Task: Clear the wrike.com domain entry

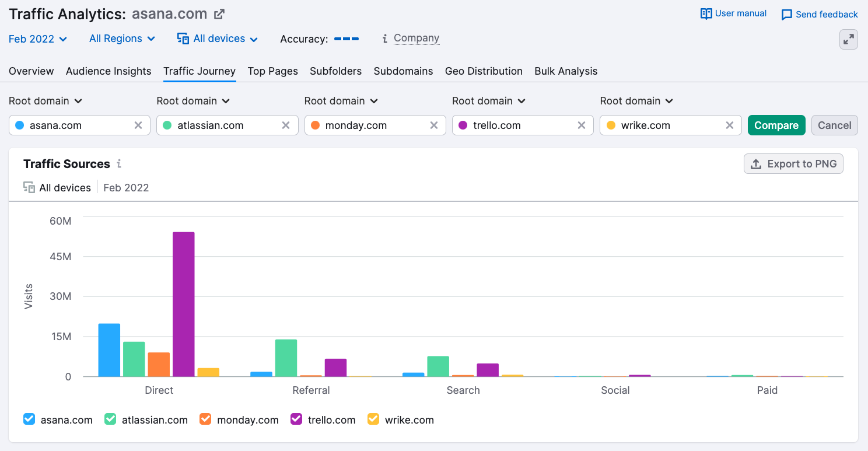Action: point(729,125)
